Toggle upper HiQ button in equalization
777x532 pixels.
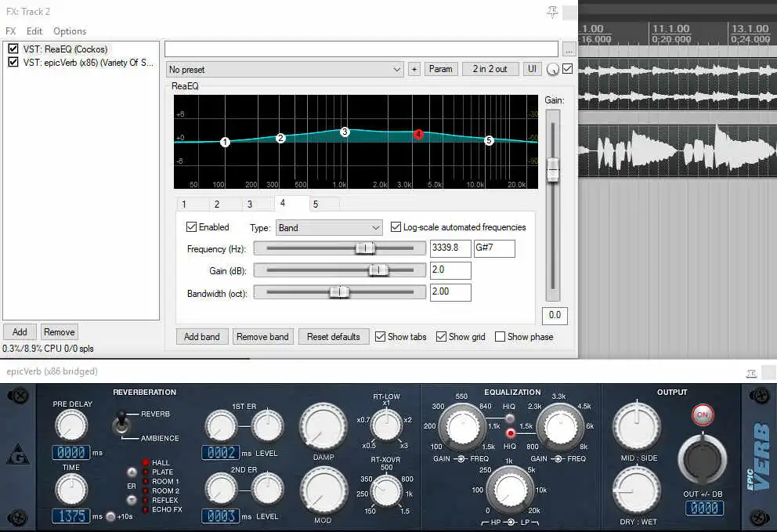(x=510, y=418)
